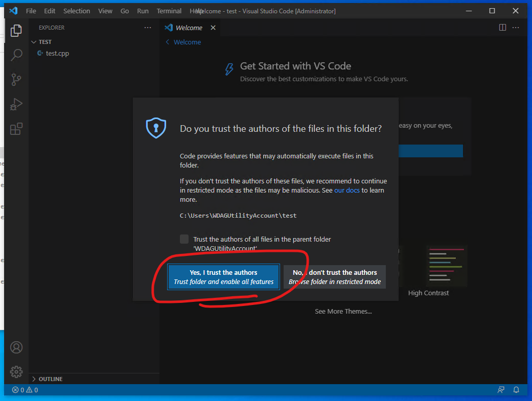Check trust authors of parent folder checkbox
This screenshot has width=532, height=401.
click(184, 239)
